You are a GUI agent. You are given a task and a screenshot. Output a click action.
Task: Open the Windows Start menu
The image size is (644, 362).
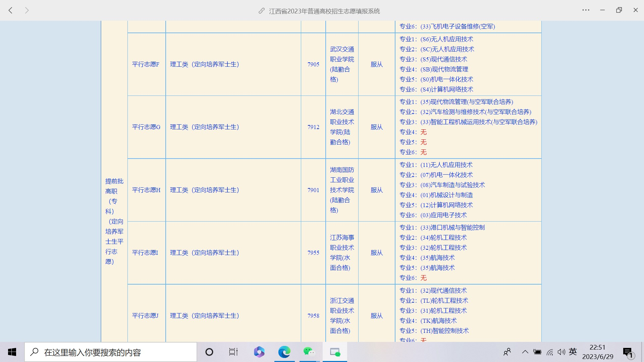(12, 352)
